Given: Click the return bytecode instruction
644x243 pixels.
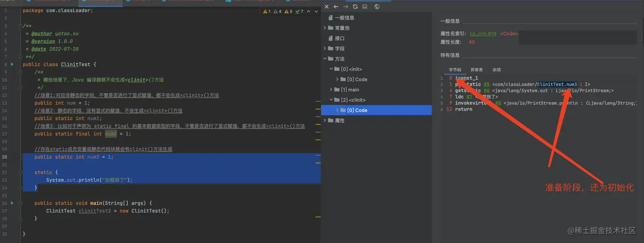Looking at the screenshot, I should tap(463, 109).
